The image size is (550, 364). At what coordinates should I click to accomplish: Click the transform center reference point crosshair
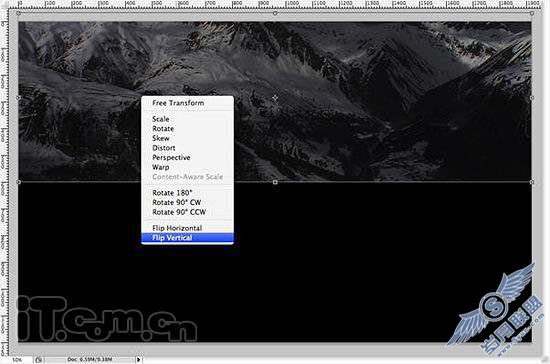point(275,98)
